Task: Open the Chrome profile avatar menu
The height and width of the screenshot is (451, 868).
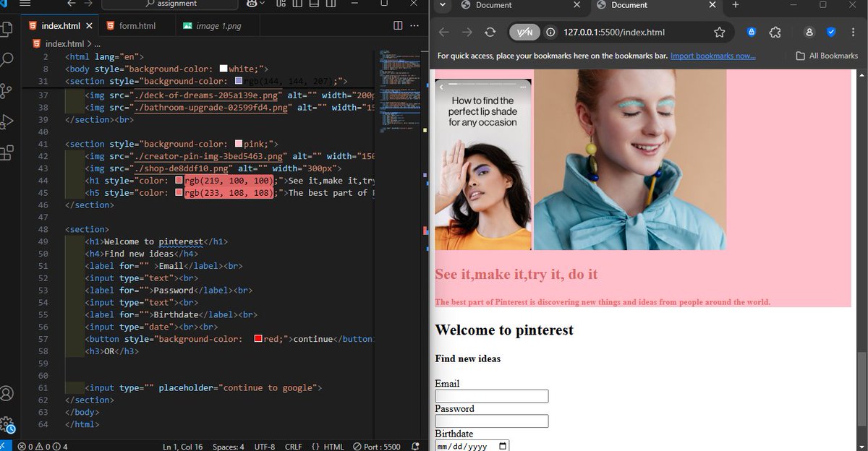Action: 809,32
